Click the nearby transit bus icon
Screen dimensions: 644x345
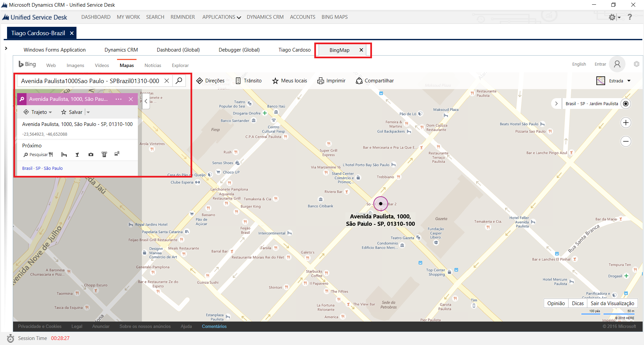pos(117,154)
